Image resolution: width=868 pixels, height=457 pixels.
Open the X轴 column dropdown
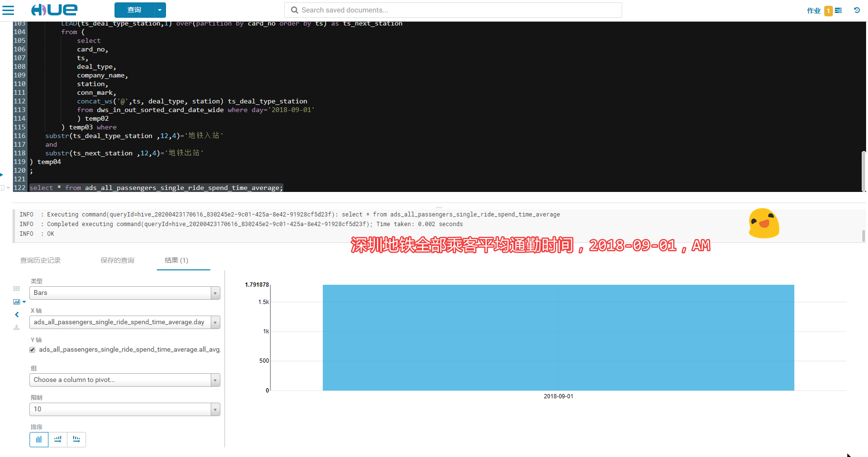coord(125,322)
